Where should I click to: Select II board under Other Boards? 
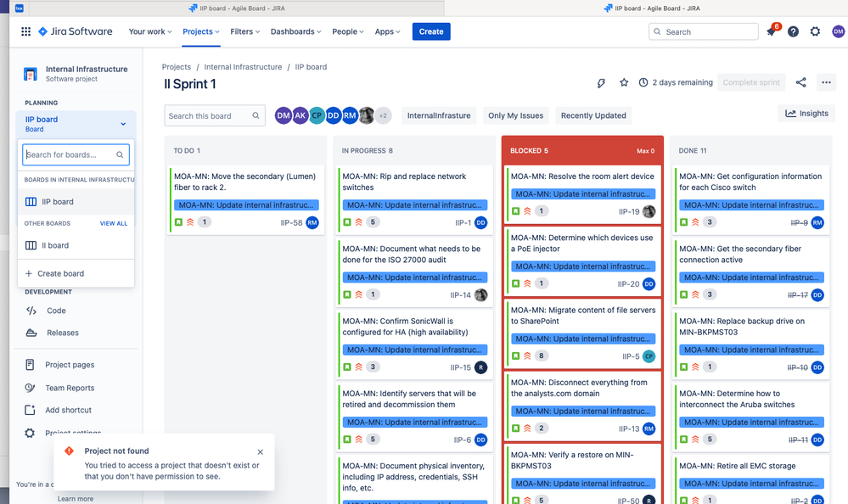[76, 245]
